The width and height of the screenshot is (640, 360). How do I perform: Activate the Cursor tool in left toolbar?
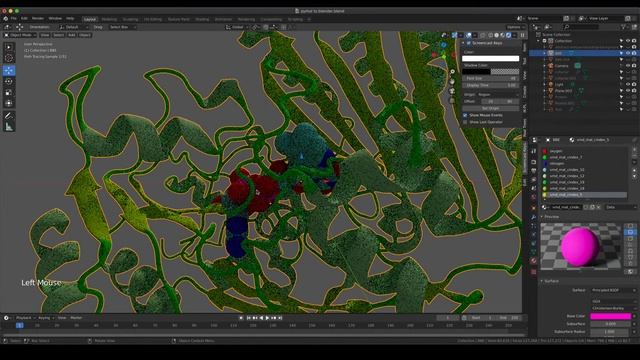[x=9, y=58]
